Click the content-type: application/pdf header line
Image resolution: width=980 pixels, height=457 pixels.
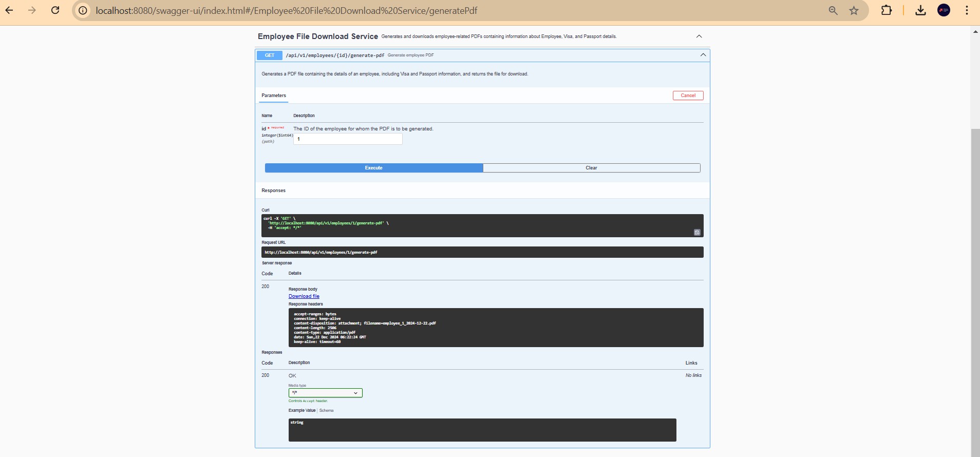click(x=325, y=333)
